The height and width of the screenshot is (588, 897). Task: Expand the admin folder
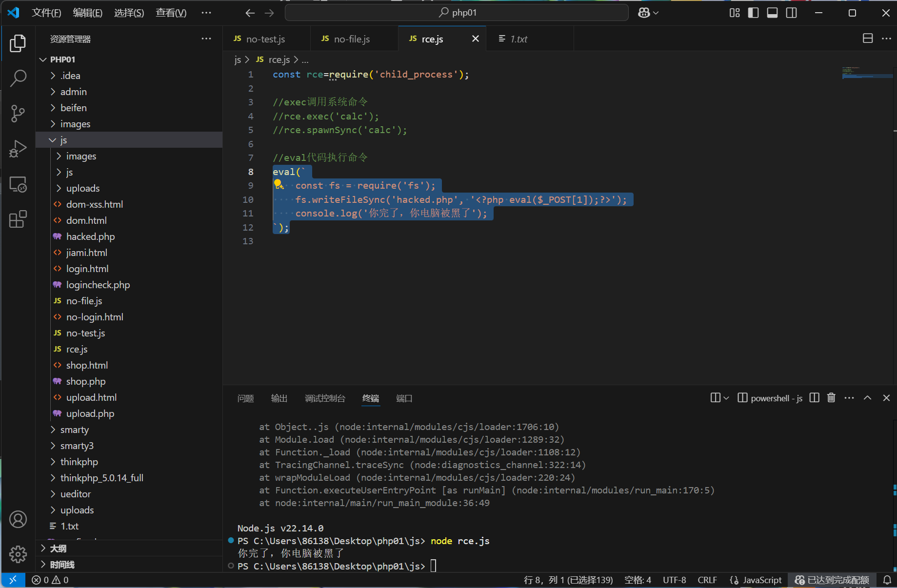(129, 92)
